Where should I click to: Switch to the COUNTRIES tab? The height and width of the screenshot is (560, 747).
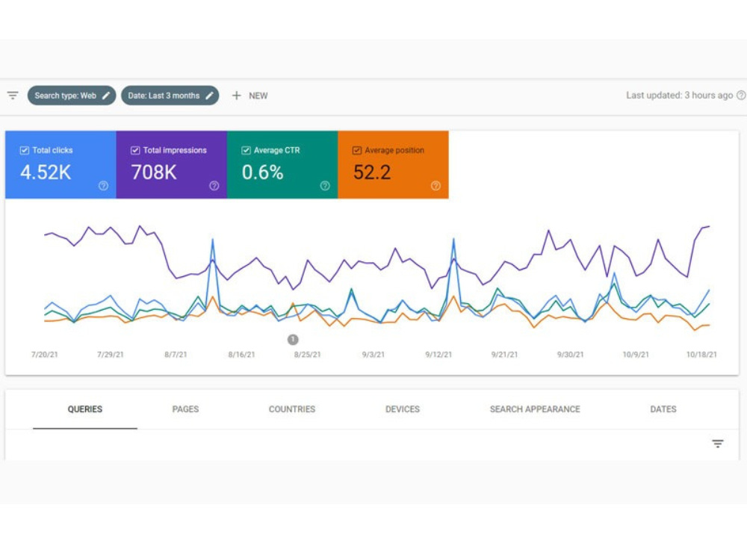click(x=292, y=409)
